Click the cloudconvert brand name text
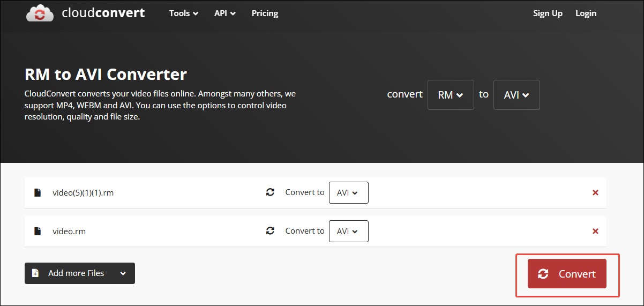This screenshot has width=644, height=306. (103, 13)
